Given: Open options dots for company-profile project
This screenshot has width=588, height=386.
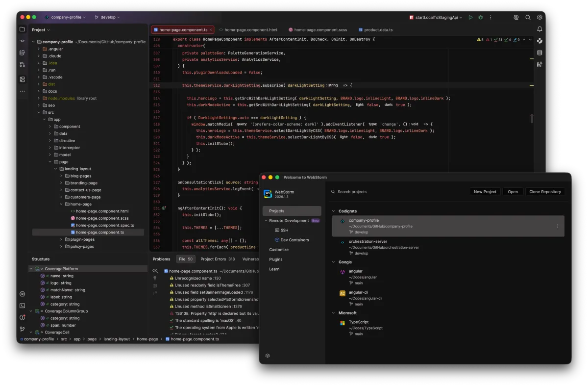Looking at the screenshot, I should point(558,226).
